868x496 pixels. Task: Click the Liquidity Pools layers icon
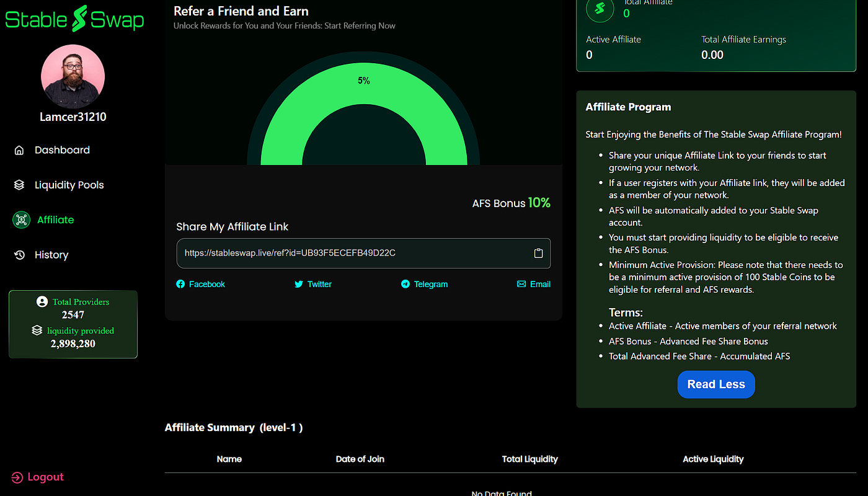click(x=19, y=185)
